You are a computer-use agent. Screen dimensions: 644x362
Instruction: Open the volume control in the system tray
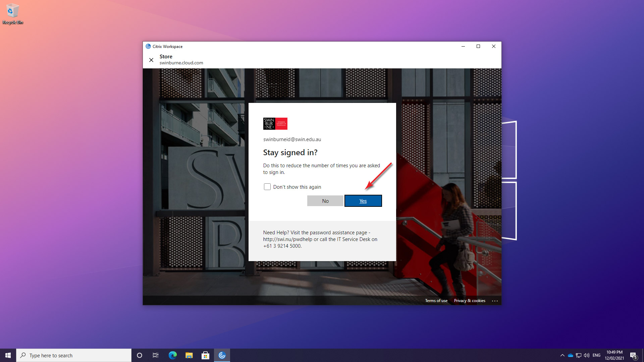coord(587,355)
